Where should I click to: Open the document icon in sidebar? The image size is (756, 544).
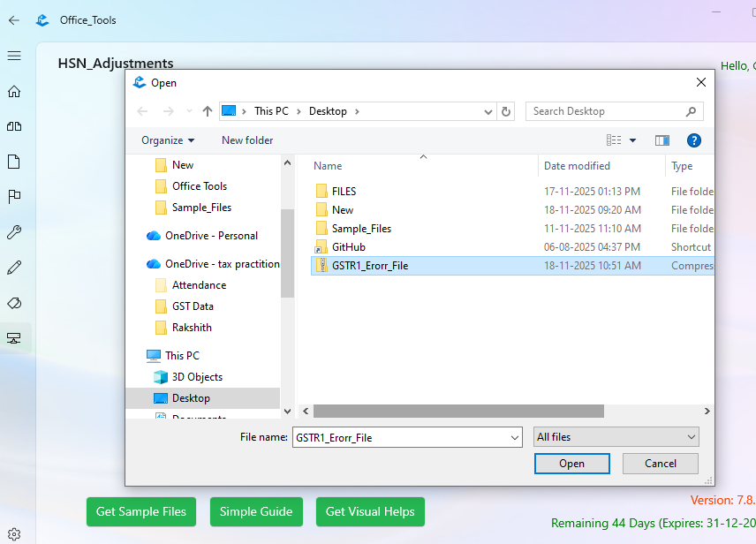click(13, 162)
